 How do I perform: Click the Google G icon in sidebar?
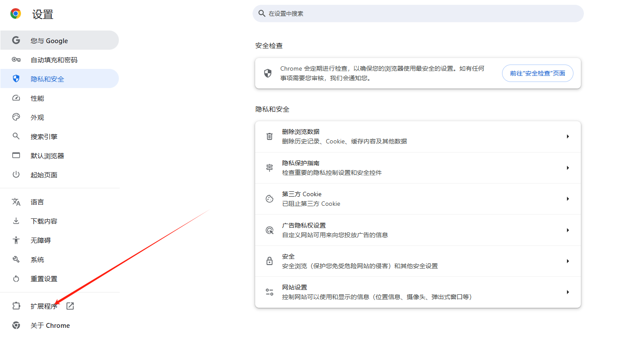pyautogui.click(x=16, y=40)
